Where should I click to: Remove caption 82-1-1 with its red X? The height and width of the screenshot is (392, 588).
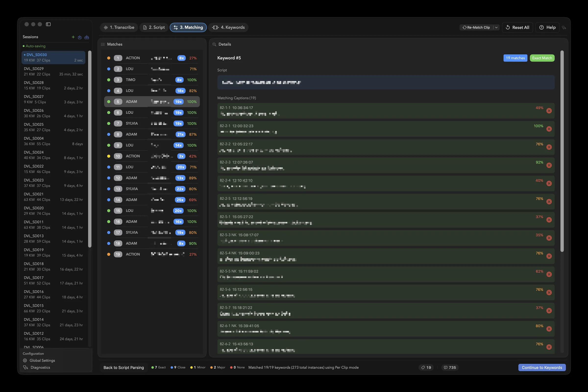pos(549,111)
